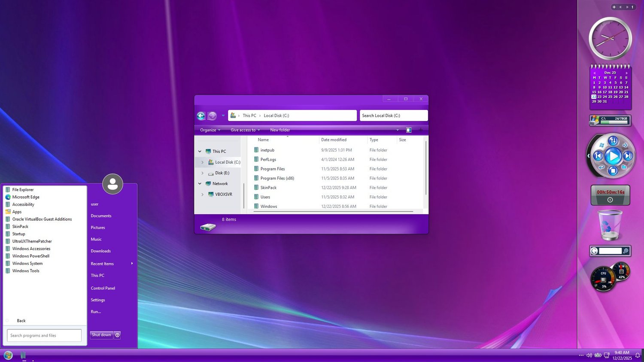Show hidden system tray icons
The width and height of the screenshot is (644, 362).
click(x=581, y=356)
